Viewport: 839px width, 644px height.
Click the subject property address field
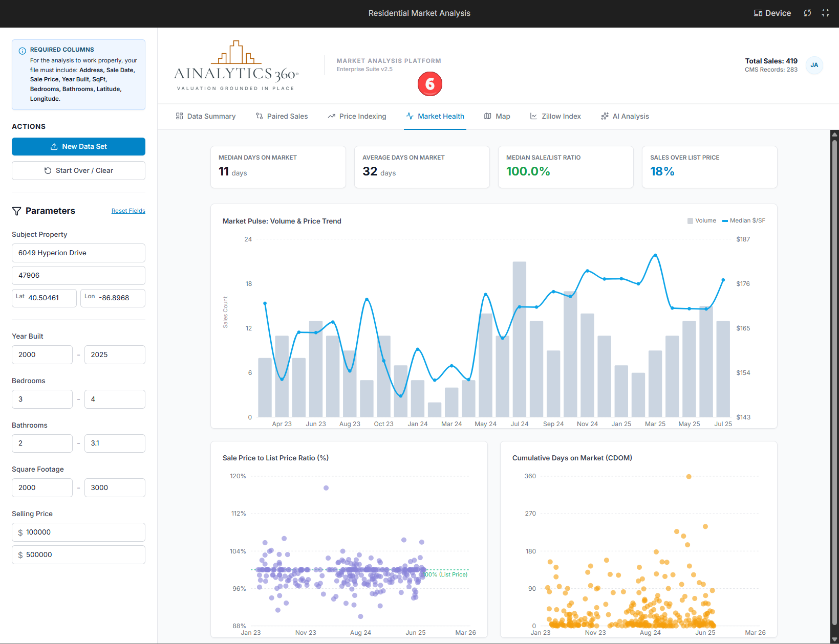pos(78,253)
